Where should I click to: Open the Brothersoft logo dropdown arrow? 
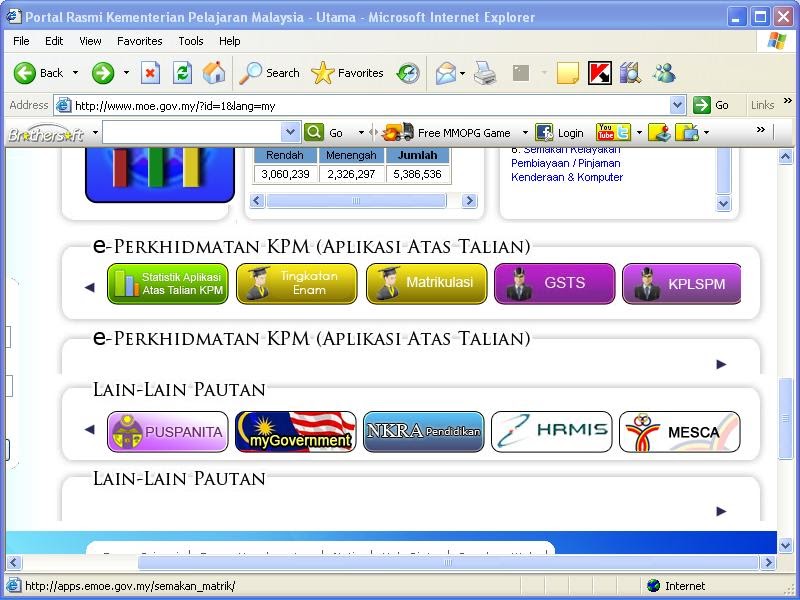tap(95, 133)
